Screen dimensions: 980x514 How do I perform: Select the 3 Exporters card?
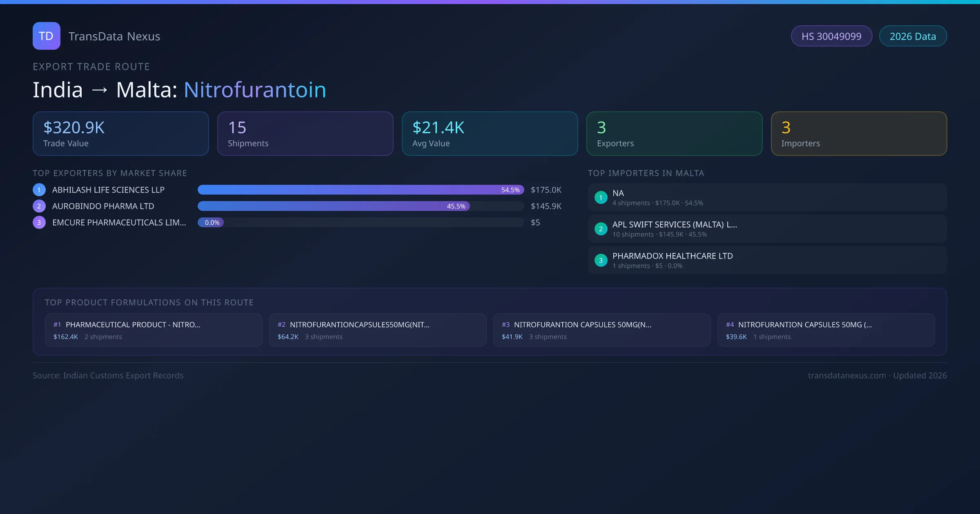click(x=674, y=134)
